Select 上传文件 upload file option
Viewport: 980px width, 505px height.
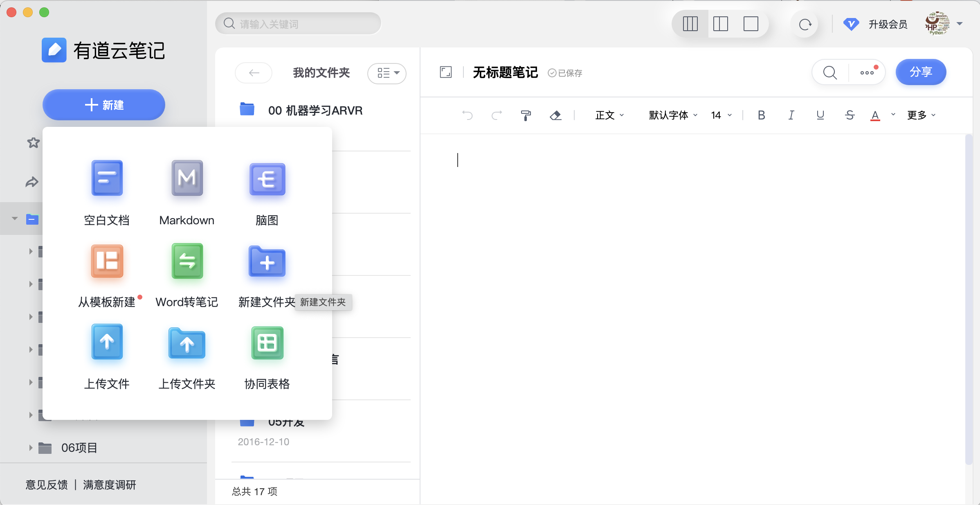(107, 357)
